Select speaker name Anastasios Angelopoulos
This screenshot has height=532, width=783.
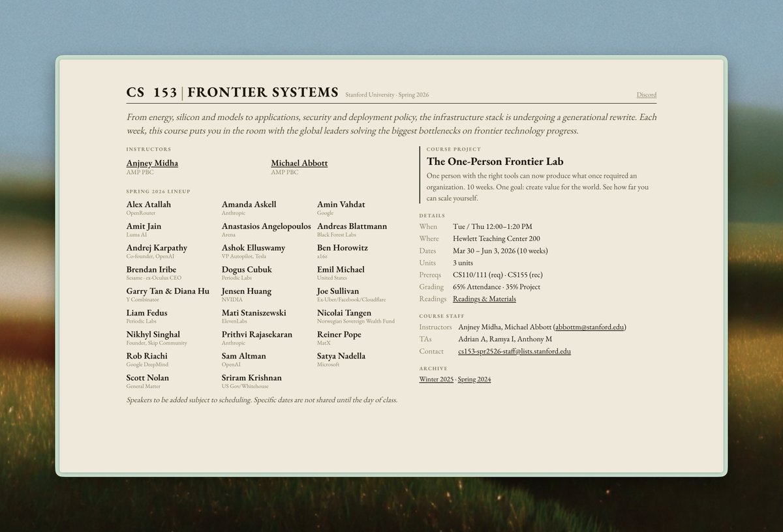pyautogui.click(x=266, y=226)
